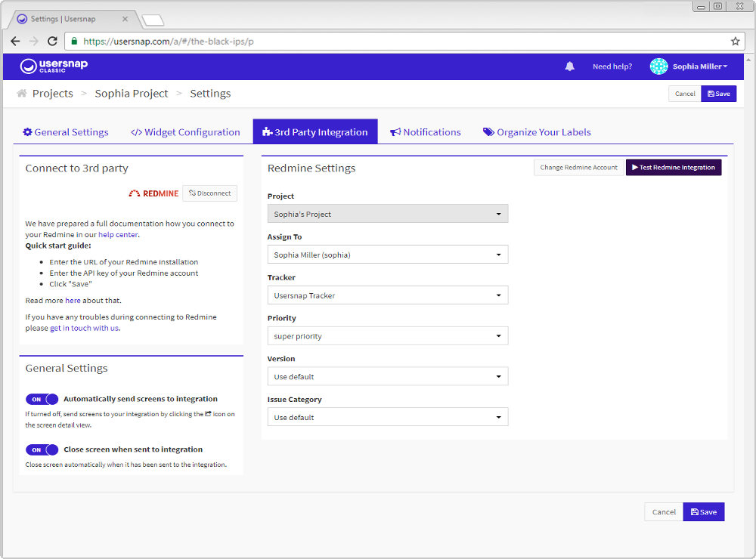Image resolution: width=756 pixels, height=559 pixels.
Task: Expand the Issue Category dropdown
Action: [x=387, y=417]
